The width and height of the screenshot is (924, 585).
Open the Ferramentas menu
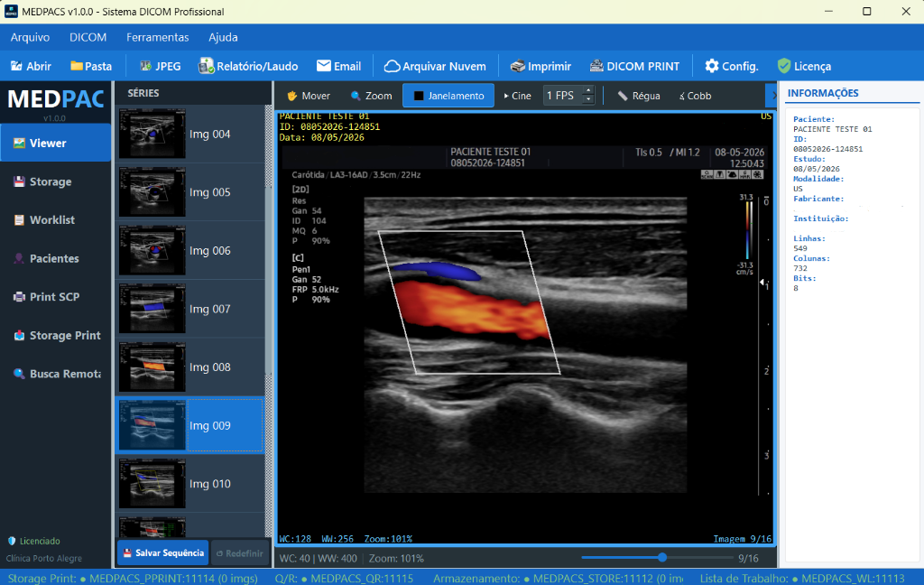tap(157, 37)
